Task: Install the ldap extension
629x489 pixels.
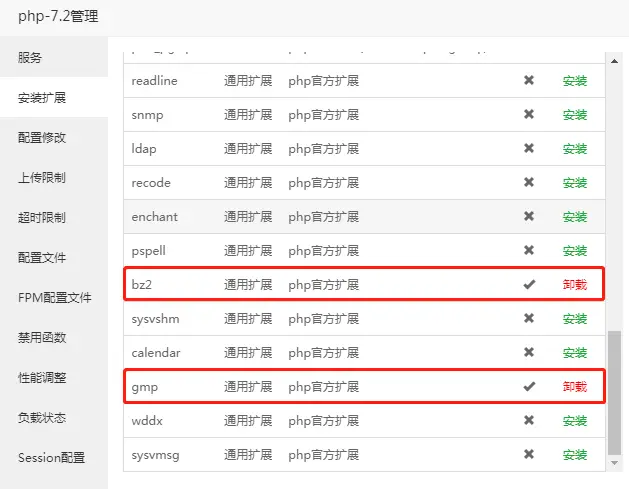Action: [575, 149]
